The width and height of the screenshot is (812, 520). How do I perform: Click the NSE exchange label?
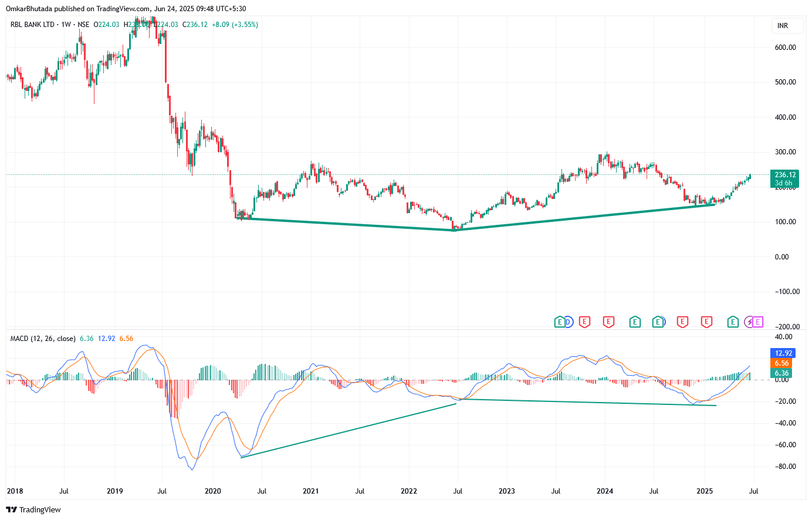(x=83, y=25)
